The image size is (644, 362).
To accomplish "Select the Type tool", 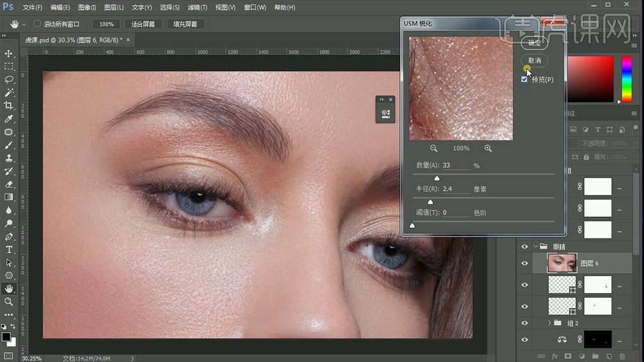I will click(9, 250).
